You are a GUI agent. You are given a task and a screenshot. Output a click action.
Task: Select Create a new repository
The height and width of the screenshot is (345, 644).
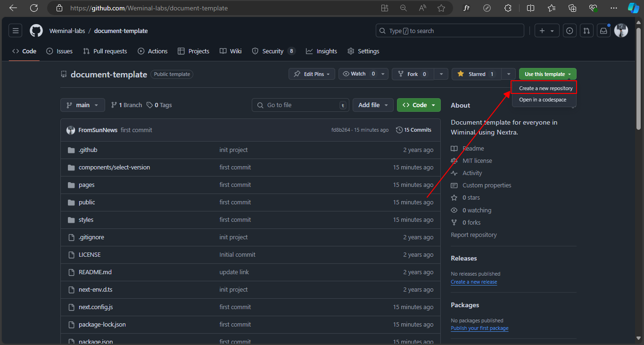pos(546,88)
